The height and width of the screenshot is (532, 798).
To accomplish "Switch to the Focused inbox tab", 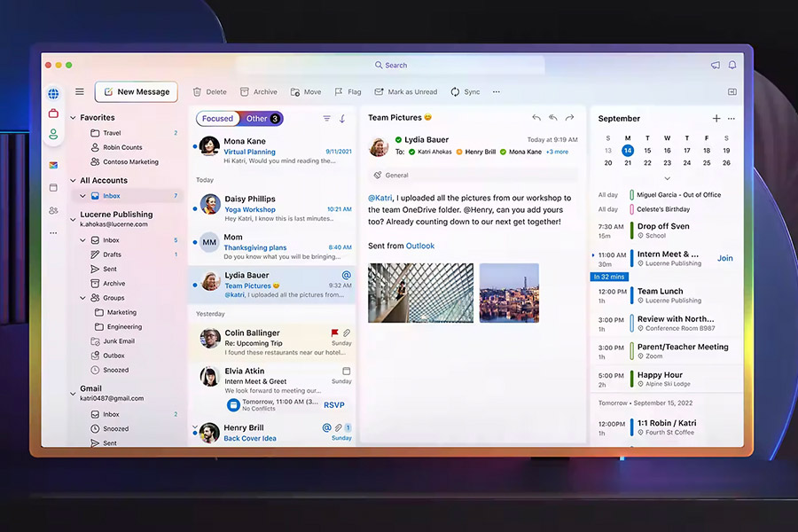I will [x=217, y=119].
